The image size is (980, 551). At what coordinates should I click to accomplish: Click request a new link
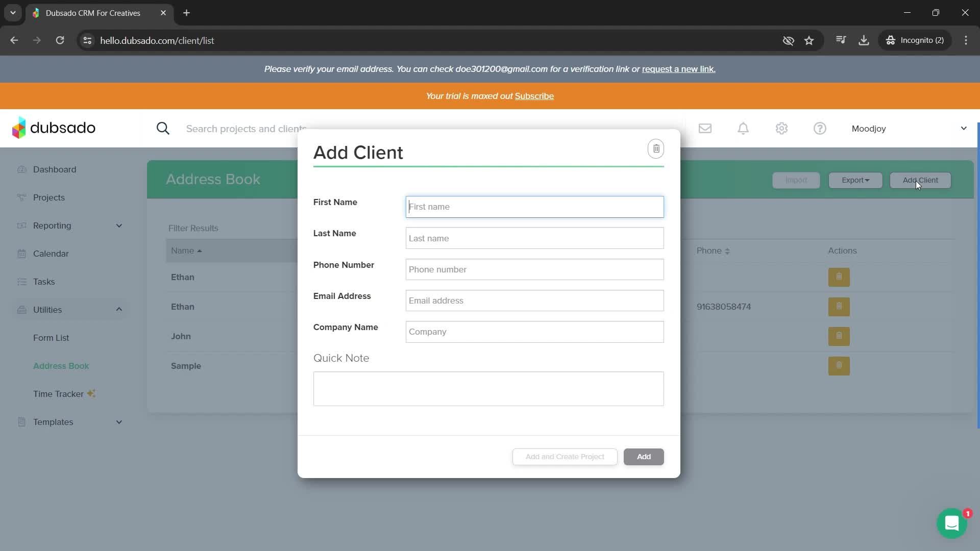pos(678,69)
